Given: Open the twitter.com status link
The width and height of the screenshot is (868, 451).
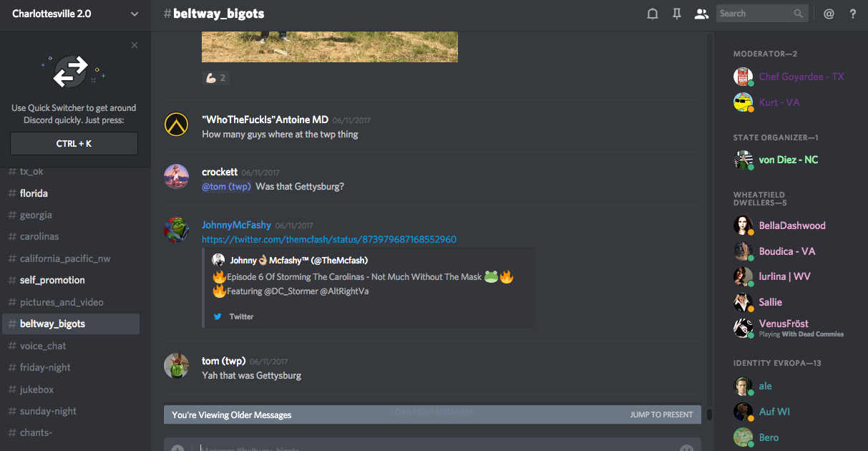Looking at the screenshot, I should coord(329,240).
